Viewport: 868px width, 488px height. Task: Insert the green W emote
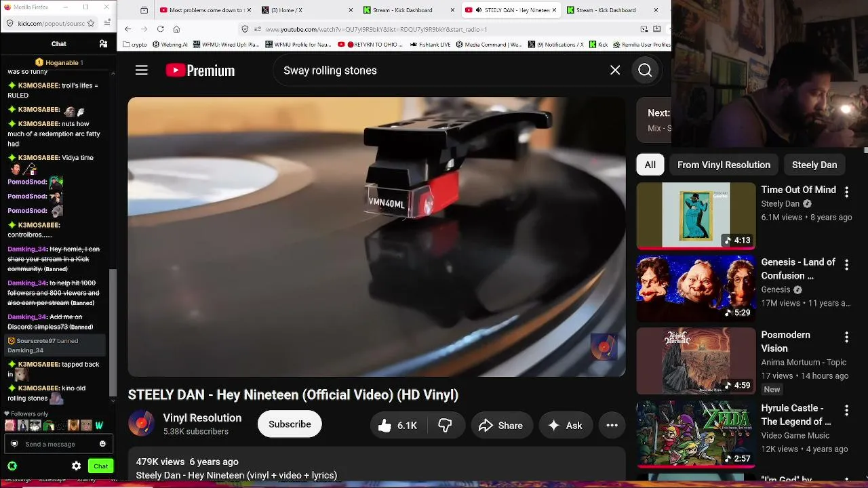[99, 426]
